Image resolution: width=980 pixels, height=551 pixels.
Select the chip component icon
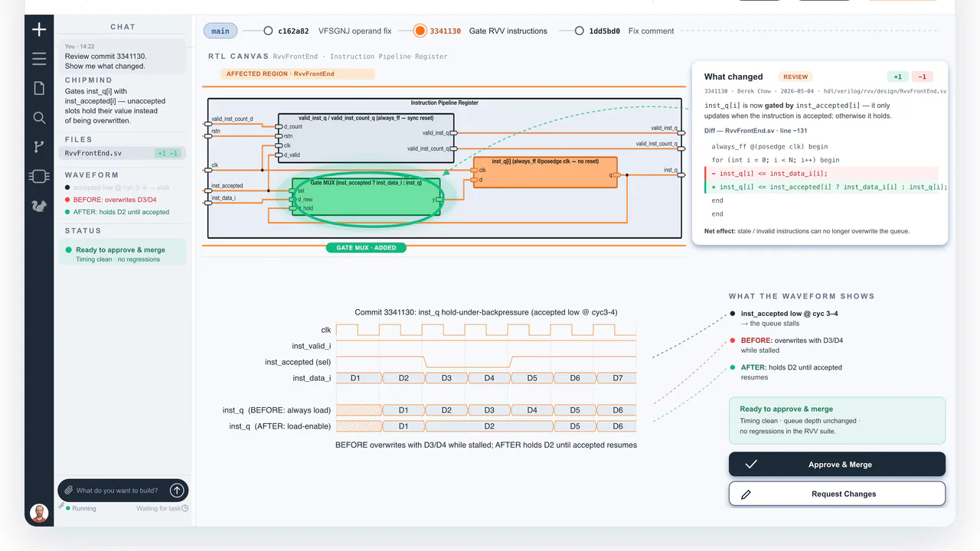click(39, 177)
